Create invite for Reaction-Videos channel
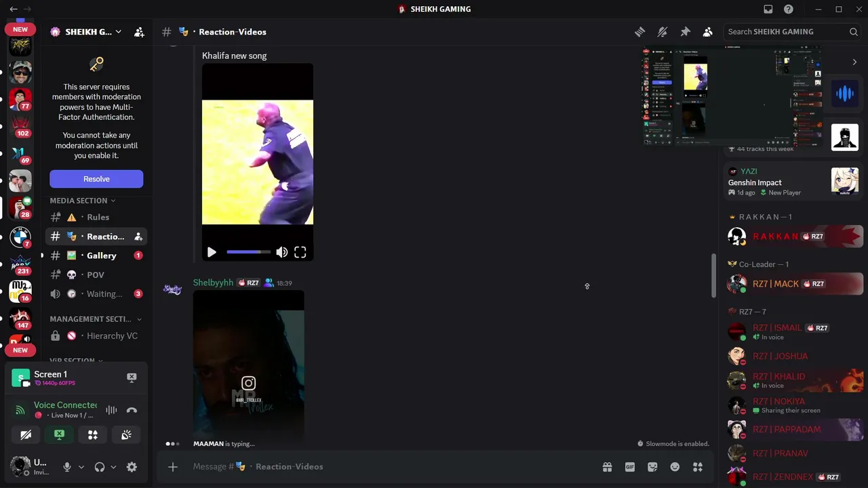Screen dimensions: 868x488 tap(138, 237)
